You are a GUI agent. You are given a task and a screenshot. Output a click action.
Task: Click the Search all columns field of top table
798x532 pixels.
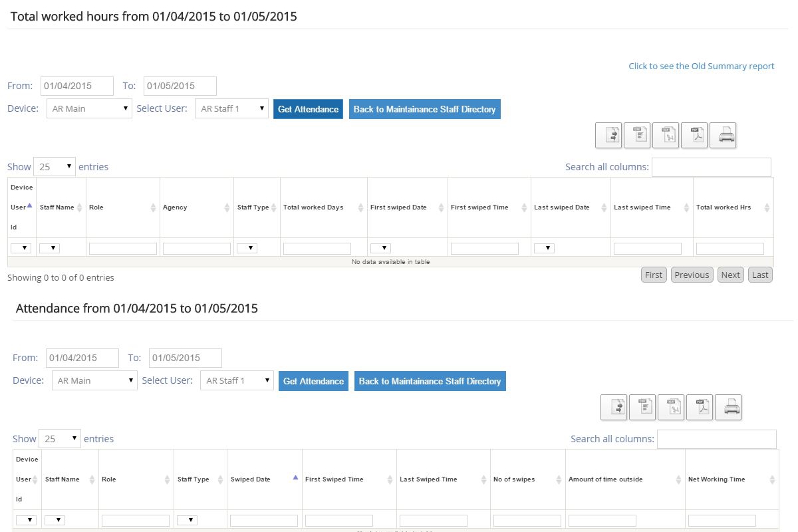(x=711, y=167)
